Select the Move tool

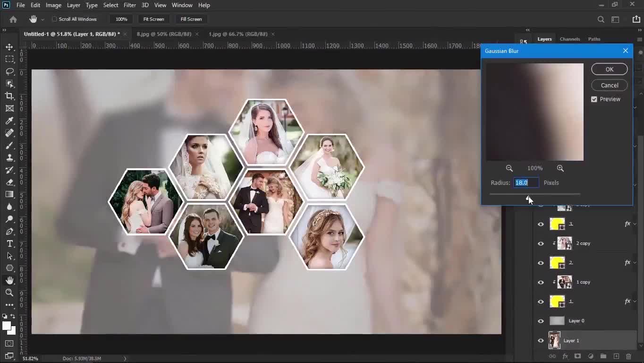(9, 47)
